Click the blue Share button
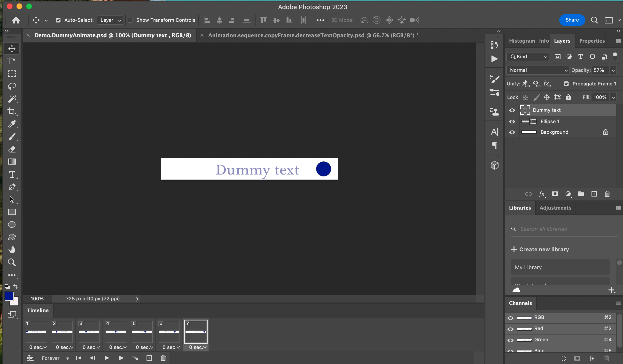The height and width of the screenshot is (364, 623). (572, 20)
